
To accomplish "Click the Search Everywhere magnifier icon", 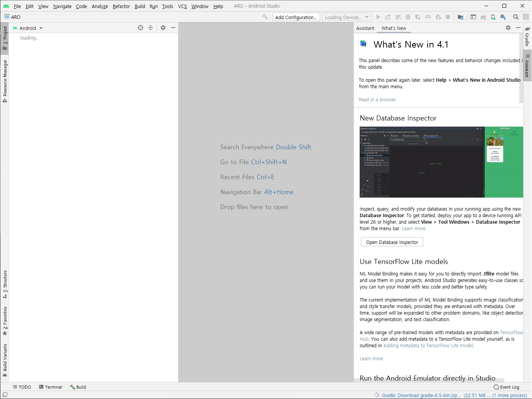I will (x=516, y=17).
